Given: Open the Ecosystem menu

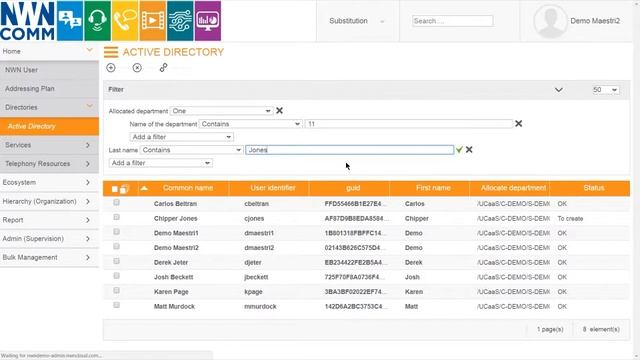Looking at the screenshot, I should tap(49, 182).
